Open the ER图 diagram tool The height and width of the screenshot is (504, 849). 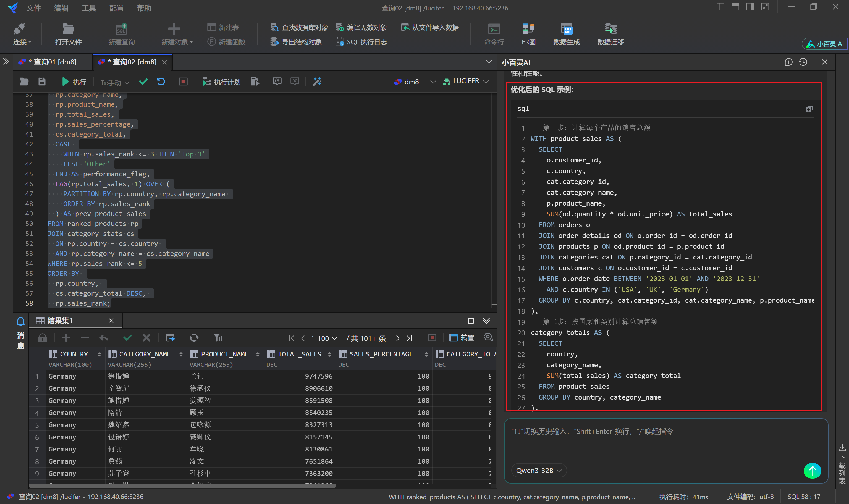528,34
